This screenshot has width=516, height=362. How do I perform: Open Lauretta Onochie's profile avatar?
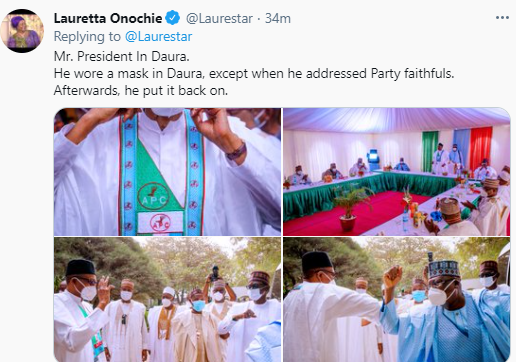pos(22,31)
